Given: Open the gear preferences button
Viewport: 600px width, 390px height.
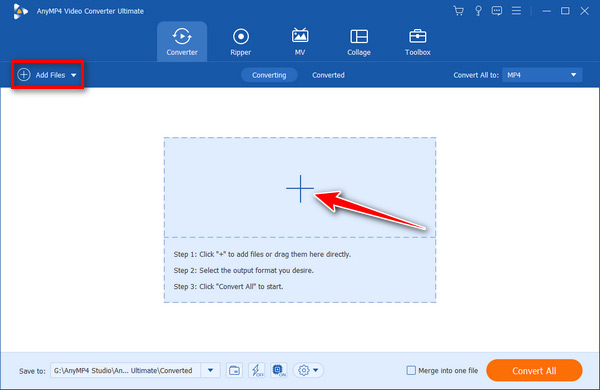Looking at the screenshot, I should [303, 370].
